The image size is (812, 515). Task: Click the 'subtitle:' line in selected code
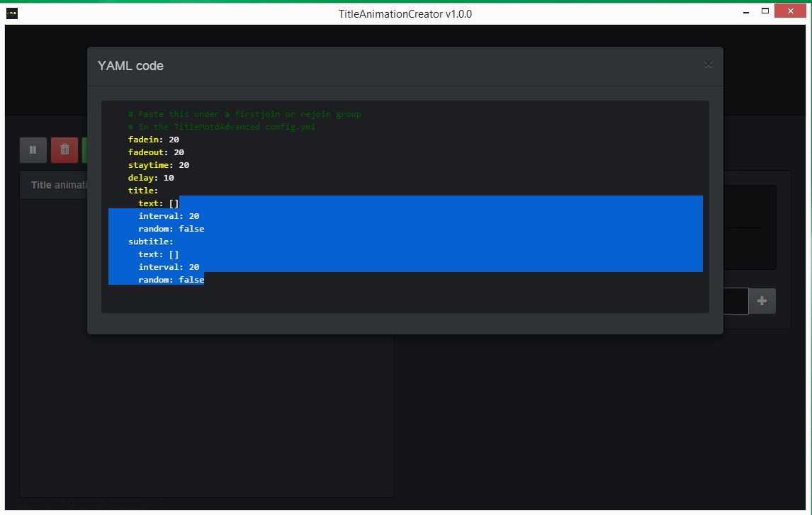pos(151,242)
